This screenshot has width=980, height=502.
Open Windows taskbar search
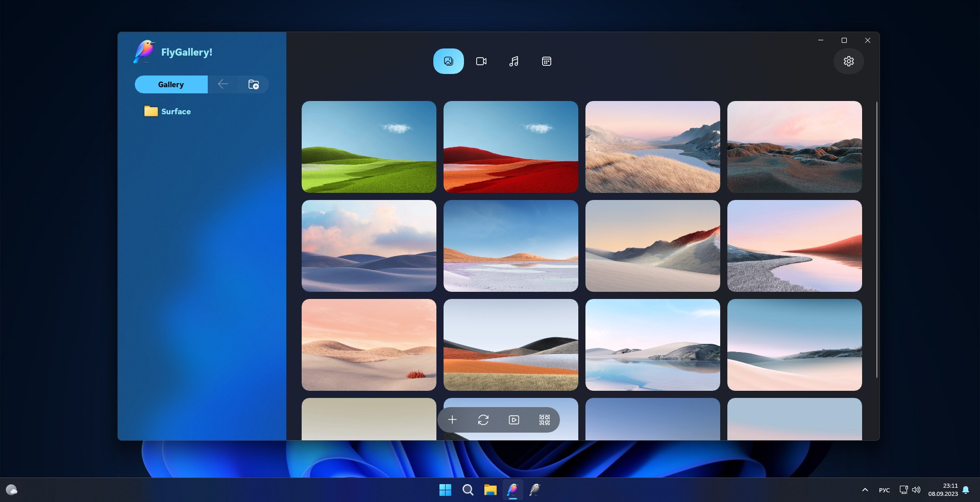(x=468, y=490)
